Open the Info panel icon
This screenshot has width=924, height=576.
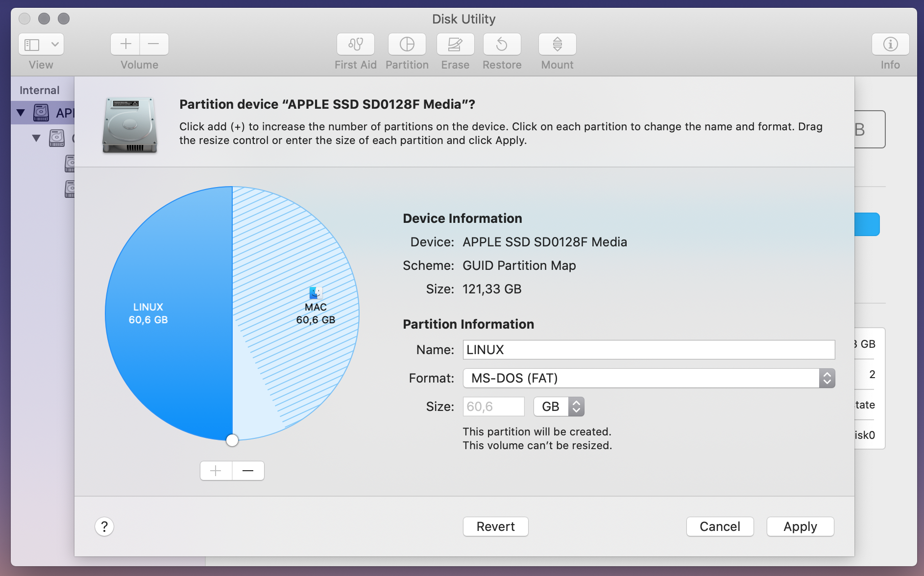890,45
